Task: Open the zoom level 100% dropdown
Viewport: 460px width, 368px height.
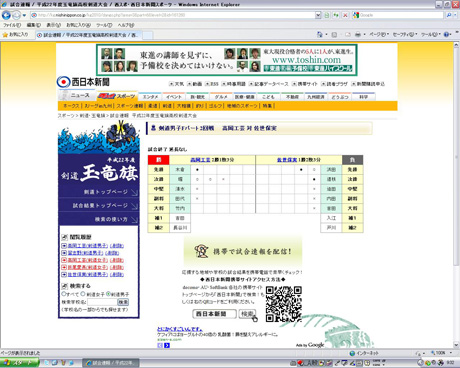Action: [441, 353]
